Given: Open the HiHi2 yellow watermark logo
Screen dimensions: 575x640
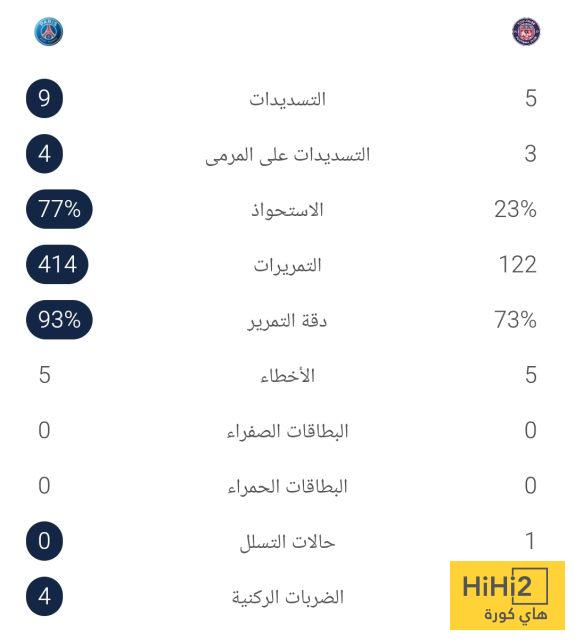Looking at the screenshot, I should pyautogui.click(x=507, y=595).
